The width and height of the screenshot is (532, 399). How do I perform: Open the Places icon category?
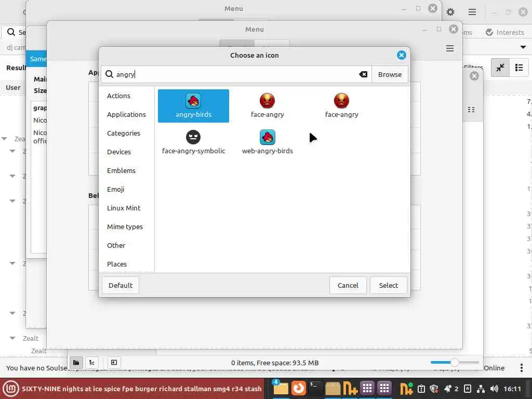pos(117,264)
